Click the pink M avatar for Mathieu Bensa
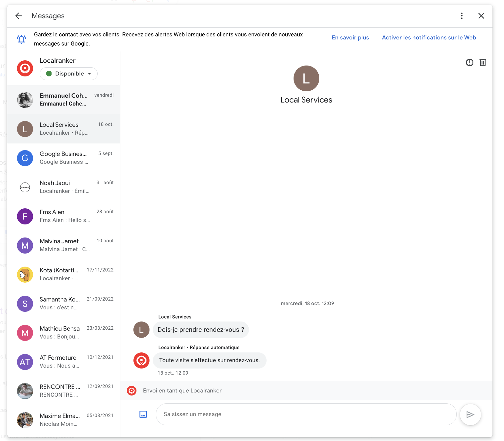Screen dimensions: 504x441 pyautogui.click(x=25, y=333)
